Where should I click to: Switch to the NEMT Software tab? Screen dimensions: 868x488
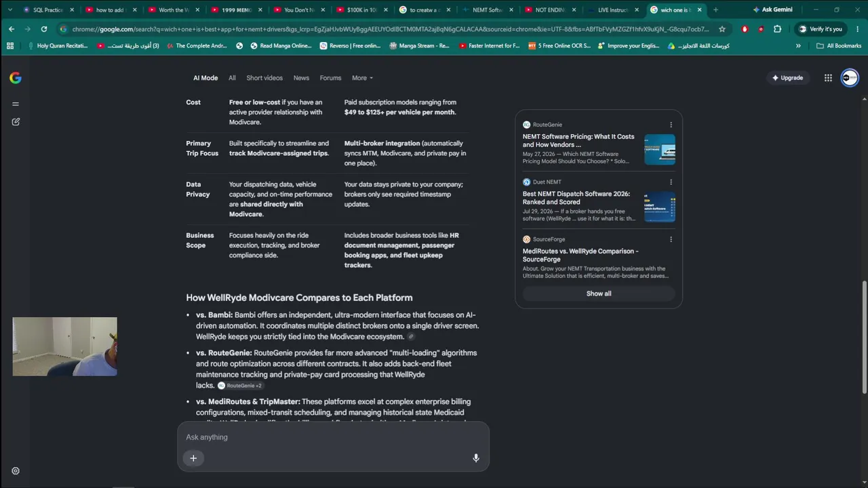coord(486,10)
